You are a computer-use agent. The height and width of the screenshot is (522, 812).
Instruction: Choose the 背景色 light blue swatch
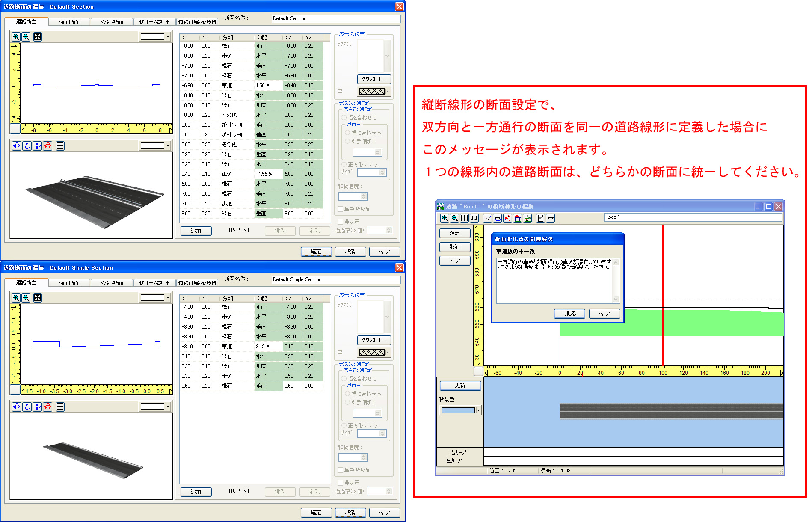pos(458,410)
